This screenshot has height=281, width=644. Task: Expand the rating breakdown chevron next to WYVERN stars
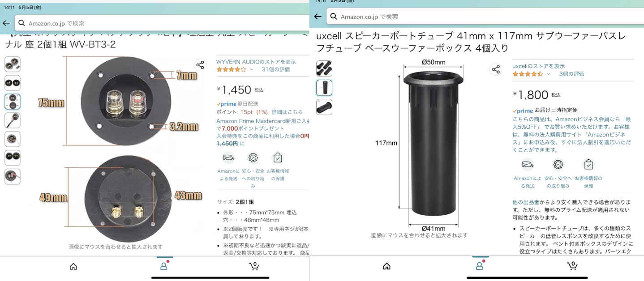251,69
